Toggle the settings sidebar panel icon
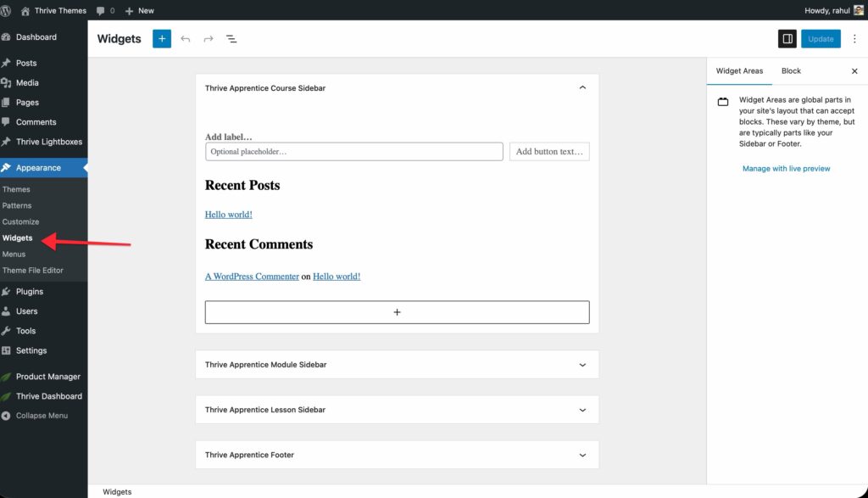Image resolution: width=868 pixels, height=498 pixels. pos(787,39)
